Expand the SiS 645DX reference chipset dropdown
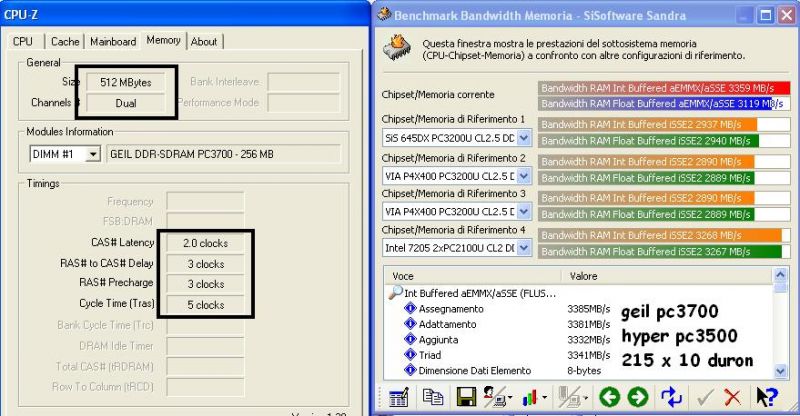The height and width of the screenshot is (416, 800). [524, 137]
